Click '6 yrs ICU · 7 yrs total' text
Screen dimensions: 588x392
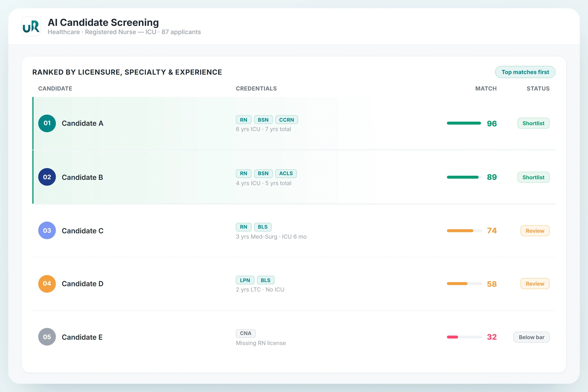263,129
